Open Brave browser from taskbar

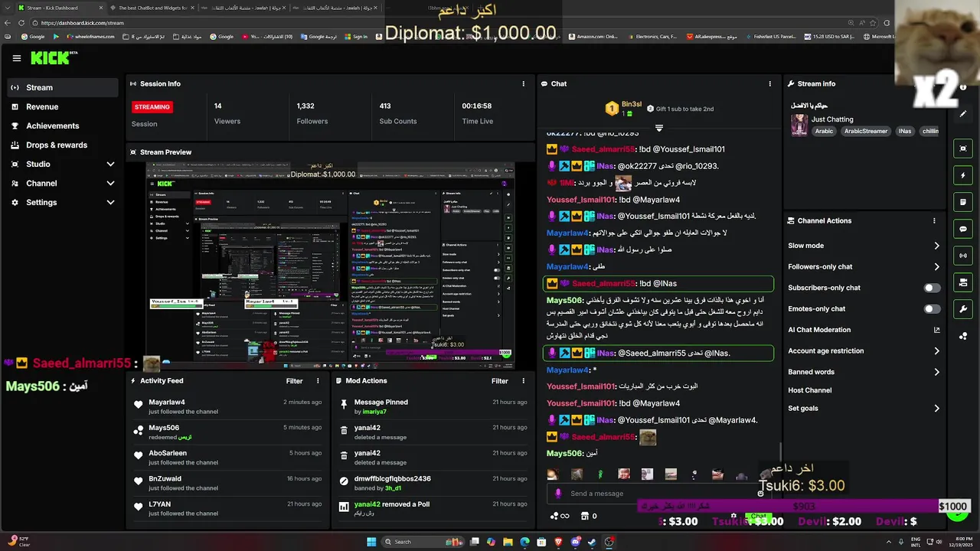click(x=558, y=542)
